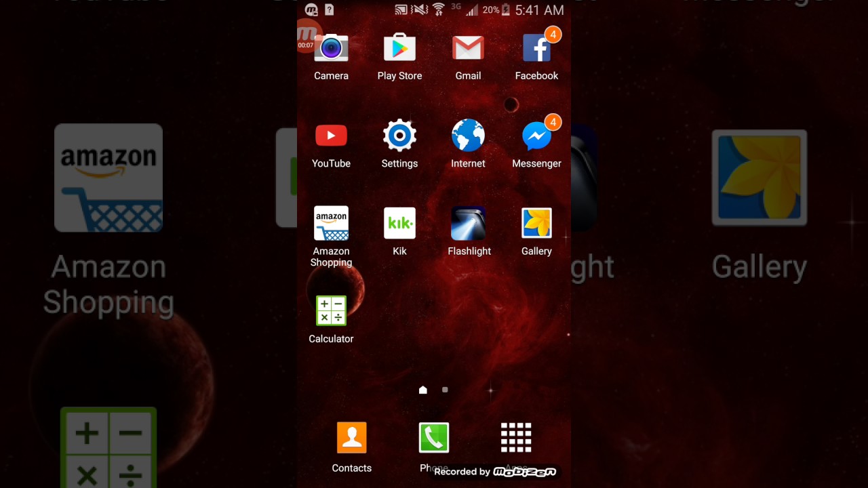Tap the Facebook notification badge showing 4

point(553,34)
